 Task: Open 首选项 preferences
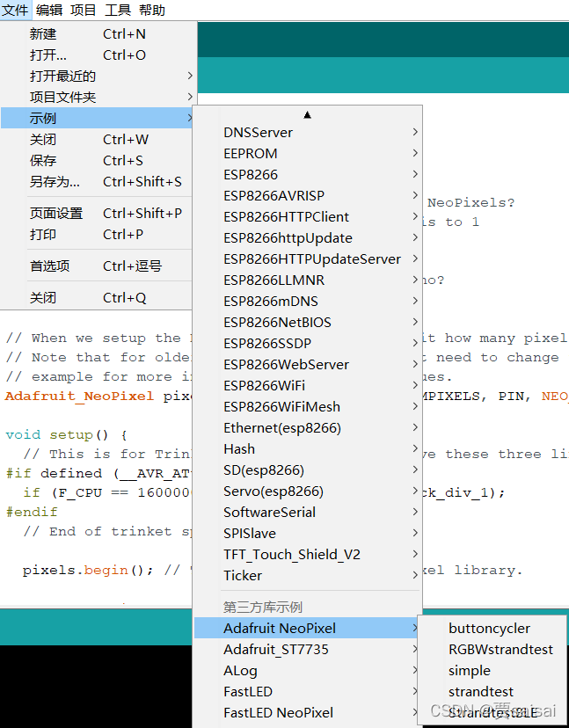(97, 266)
